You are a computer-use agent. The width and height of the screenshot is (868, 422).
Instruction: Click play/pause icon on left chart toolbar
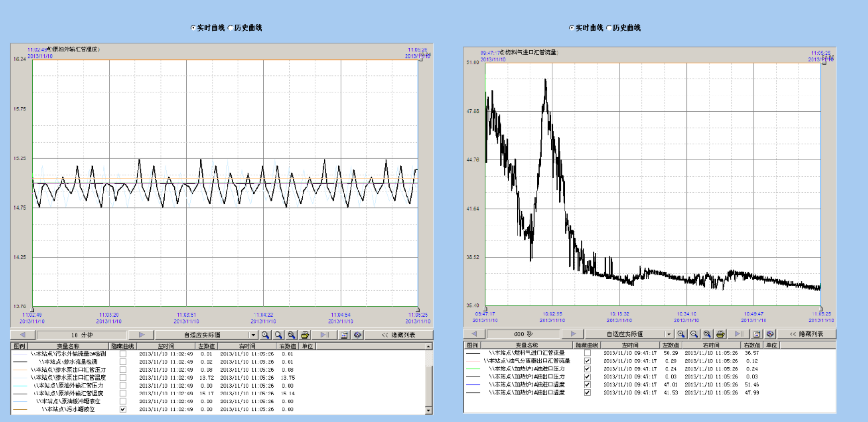point(324,334)
